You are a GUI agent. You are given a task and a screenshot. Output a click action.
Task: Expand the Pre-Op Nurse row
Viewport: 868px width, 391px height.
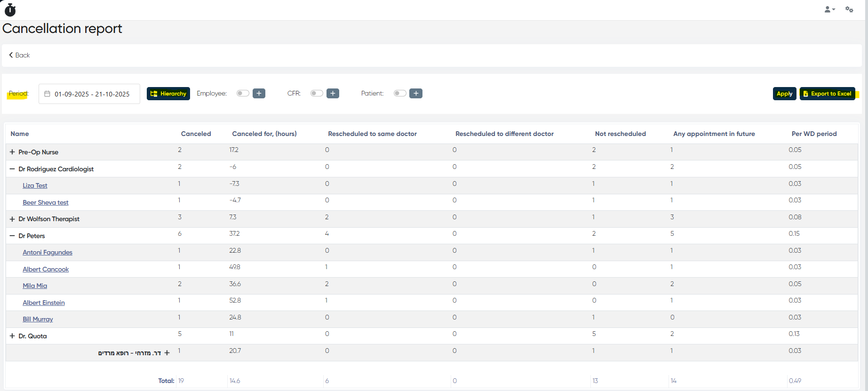(x=12, y=152)
